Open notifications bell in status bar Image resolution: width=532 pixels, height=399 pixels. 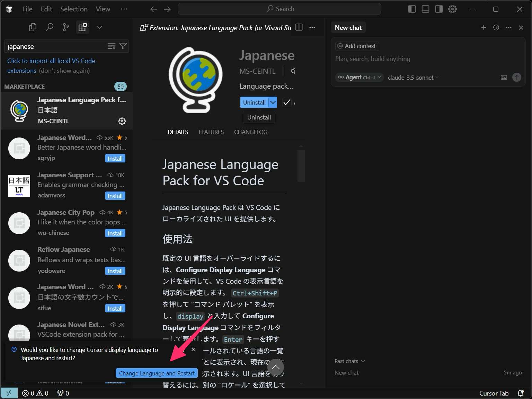(x=521, y=393)
